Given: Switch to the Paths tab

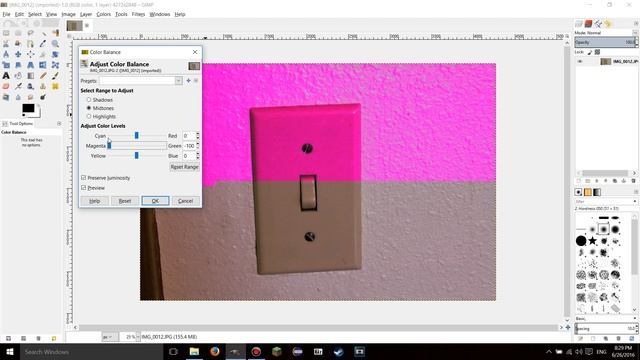Looking at the screenshot, I should pyautogui.click(x=598, y=24).
